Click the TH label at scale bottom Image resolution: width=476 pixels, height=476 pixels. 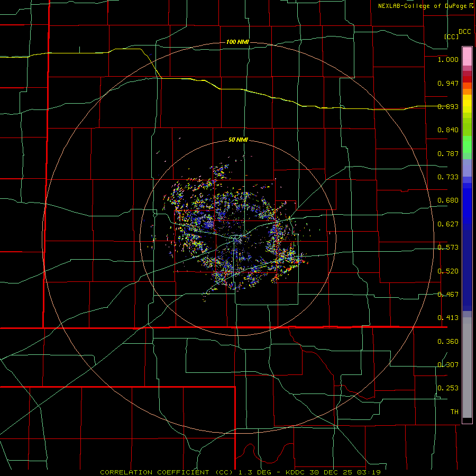(454, 412)
